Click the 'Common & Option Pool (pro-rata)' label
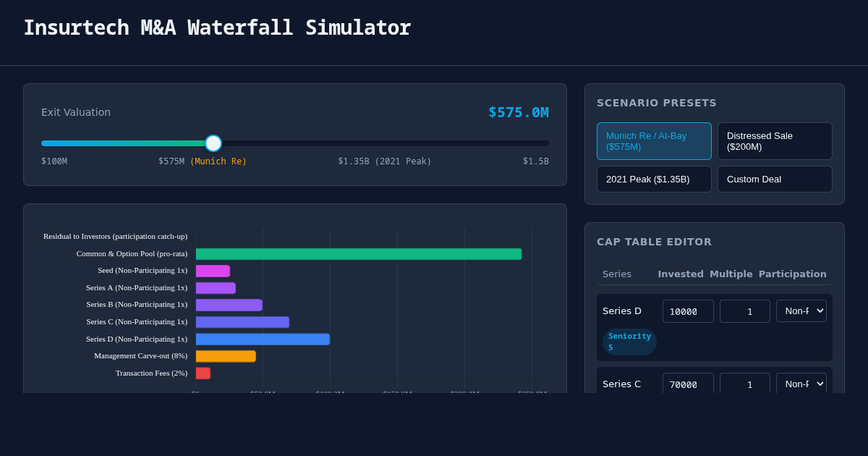This screenshot has height=456, width=868. [132, 253]
